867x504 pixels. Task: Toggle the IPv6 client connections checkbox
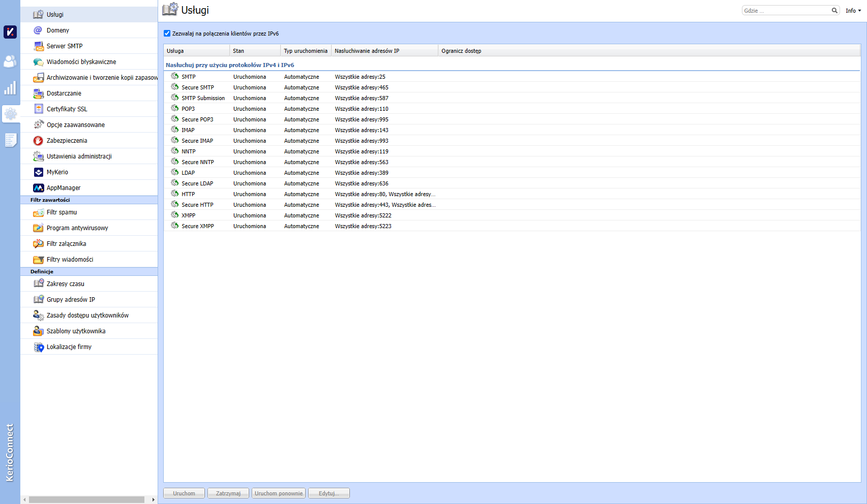click(167, 34)
